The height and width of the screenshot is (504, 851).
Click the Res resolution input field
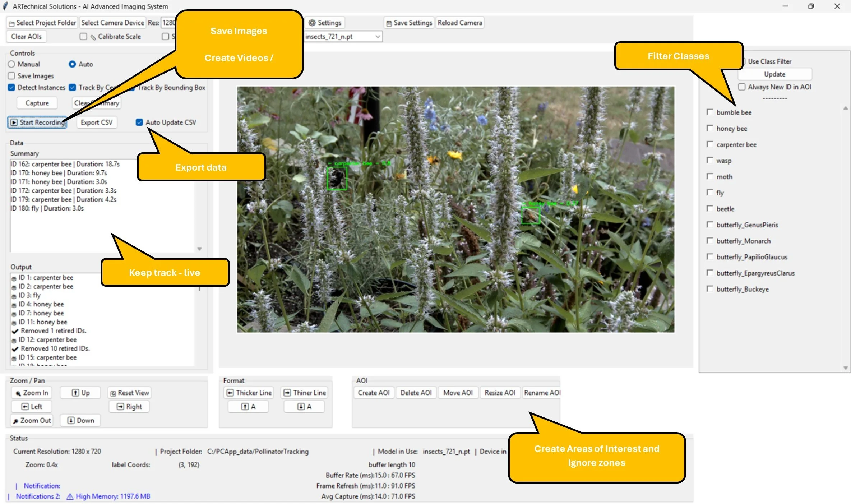(168, 23)
